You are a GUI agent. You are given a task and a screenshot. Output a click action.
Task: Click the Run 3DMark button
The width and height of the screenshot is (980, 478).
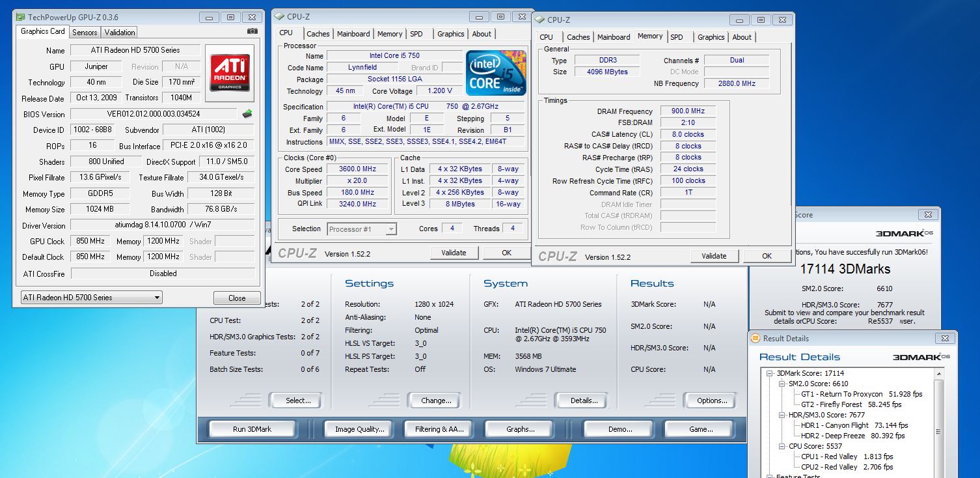(x=252, y=429)
